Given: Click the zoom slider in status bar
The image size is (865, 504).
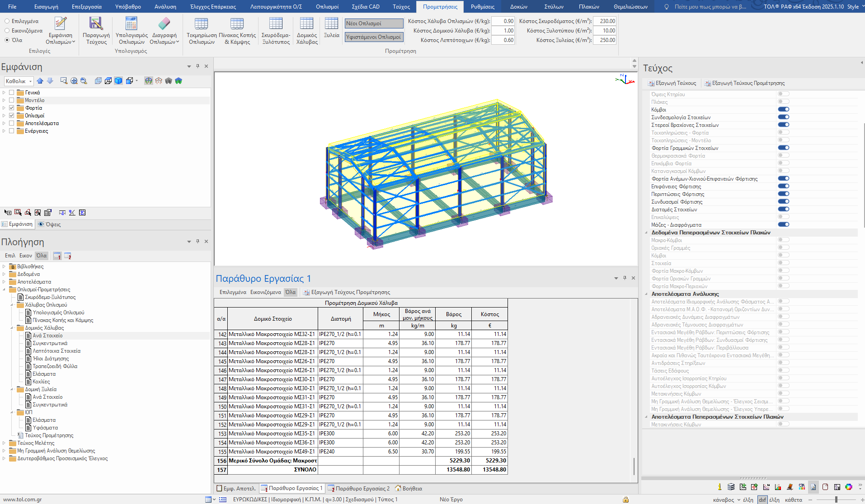Looking at the screenshot, I should pyautogui.click(x=836, y=499).
